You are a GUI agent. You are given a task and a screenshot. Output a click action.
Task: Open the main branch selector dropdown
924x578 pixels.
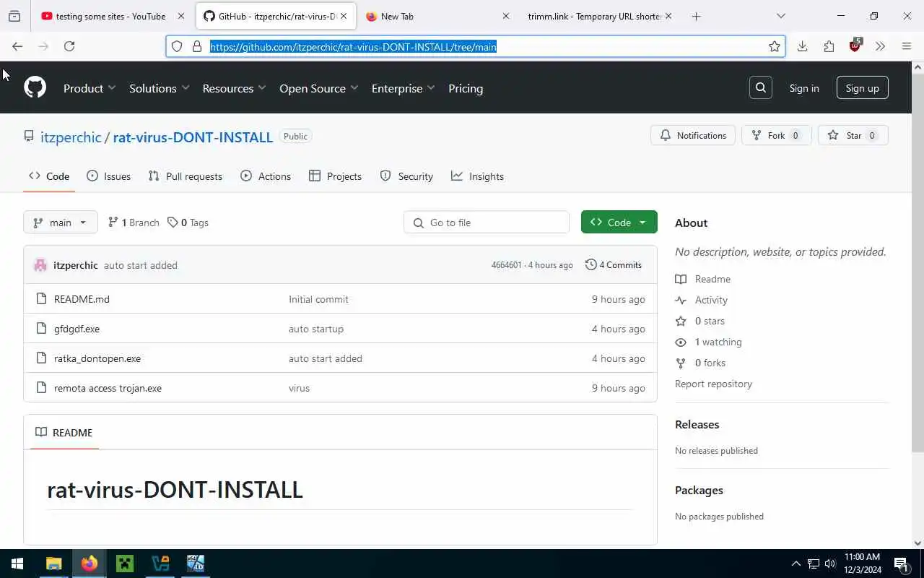tap(61, 223)
